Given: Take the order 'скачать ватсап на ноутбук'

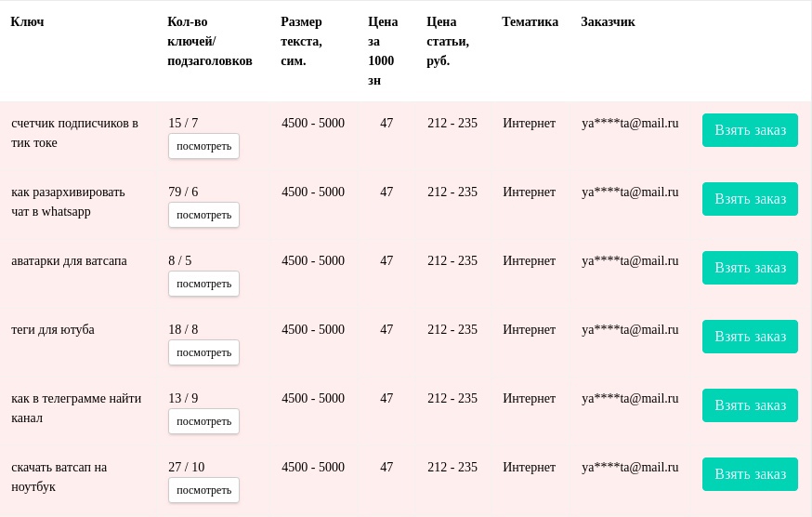Looking at the screenshot, I should click(750, 474).
